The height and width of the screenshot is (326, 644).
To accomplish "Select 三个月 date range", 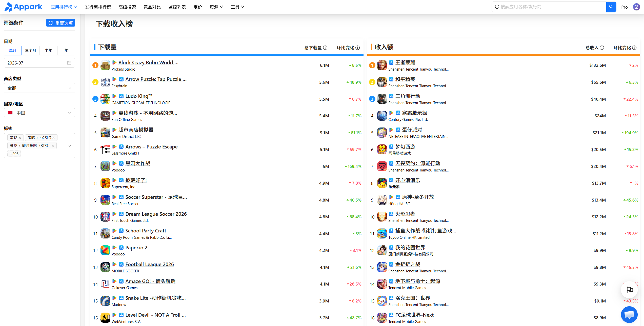I will 30,50.
